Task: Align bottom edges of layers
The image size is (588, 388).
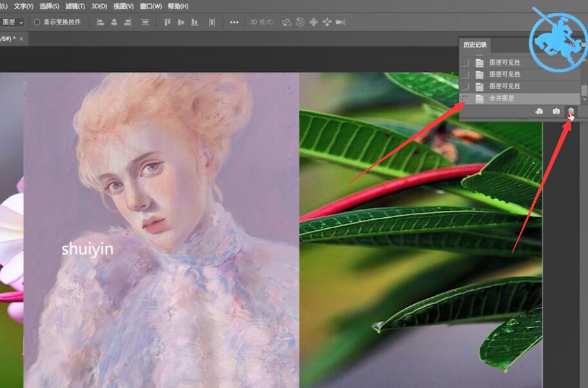Action: pyautogui.click(x=194, y=23)
